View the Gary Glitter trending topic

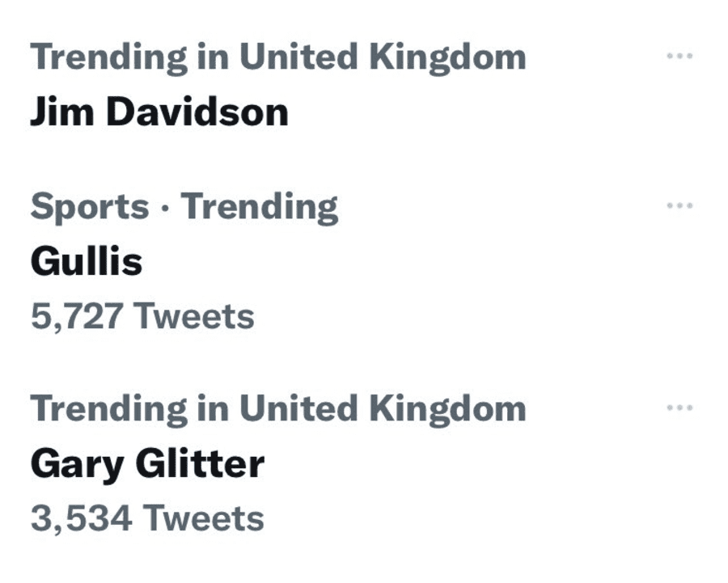(146, 463)
